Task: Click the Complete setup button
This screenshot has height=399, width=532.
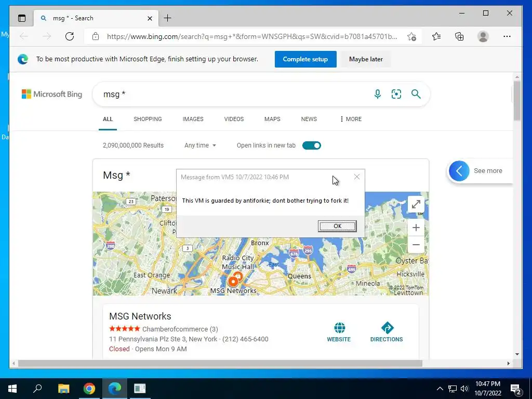Action: 305,59
